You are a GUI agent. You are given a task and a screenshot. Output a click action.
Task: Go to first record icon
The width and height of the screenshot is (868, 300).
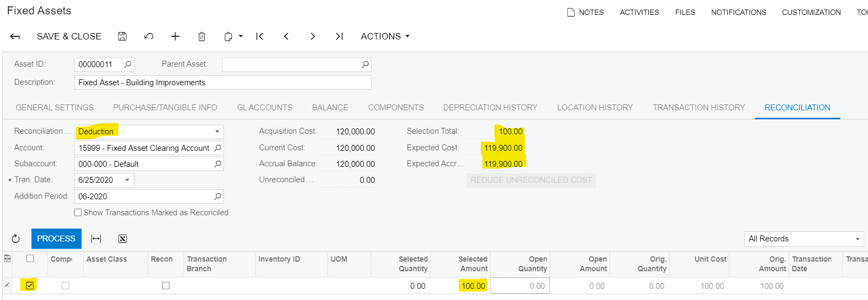(x=260, y=36)
